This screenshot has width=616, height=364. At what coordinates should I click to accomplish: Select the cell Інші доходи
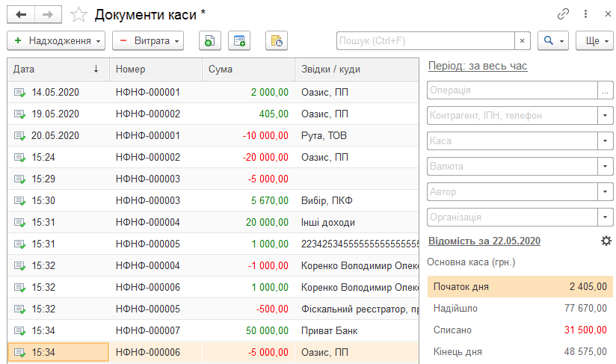point(357,222)
